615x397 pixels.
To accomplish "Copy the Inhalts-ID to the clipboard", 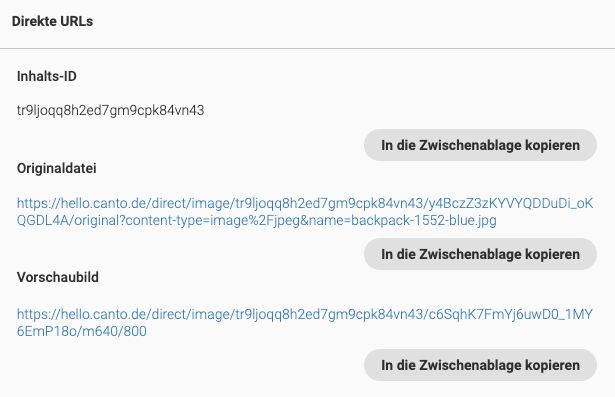I will tap(480, 145).
